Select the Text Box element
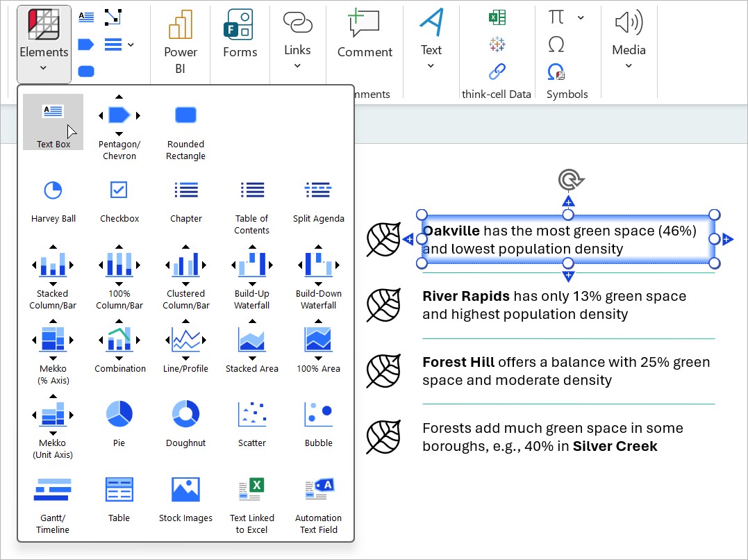 pyautogui.click(x=53, y=122)
